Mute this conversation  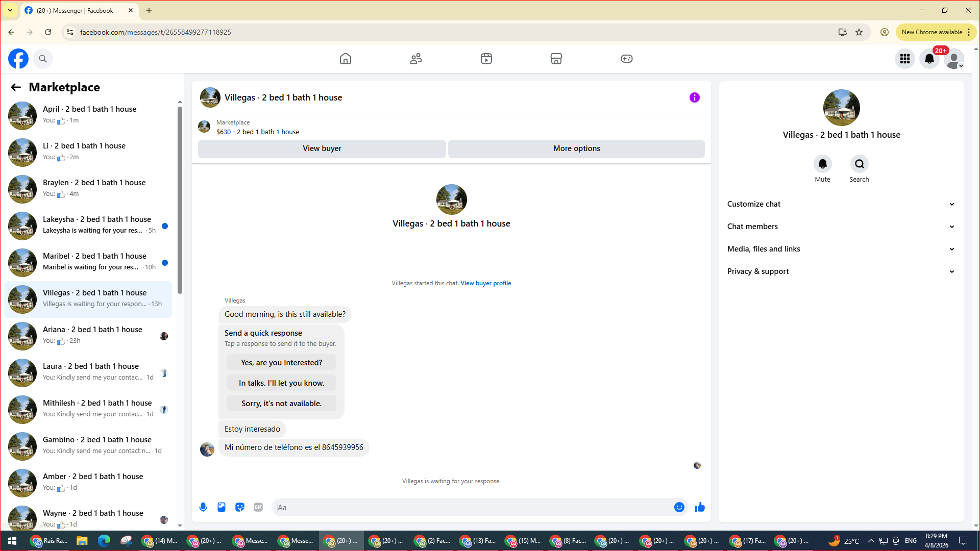click(x=822, y=164)
